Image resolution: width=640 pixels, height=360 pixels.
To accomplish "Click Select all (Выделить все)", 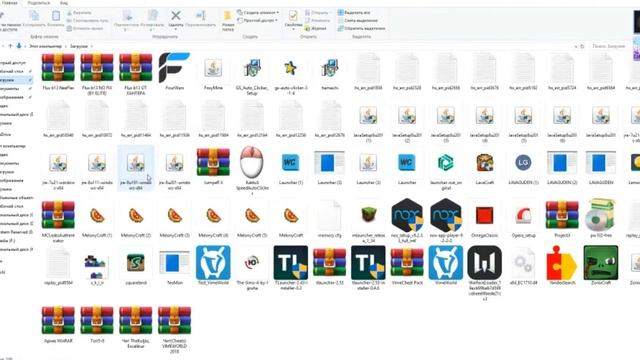I will [354, 13].
